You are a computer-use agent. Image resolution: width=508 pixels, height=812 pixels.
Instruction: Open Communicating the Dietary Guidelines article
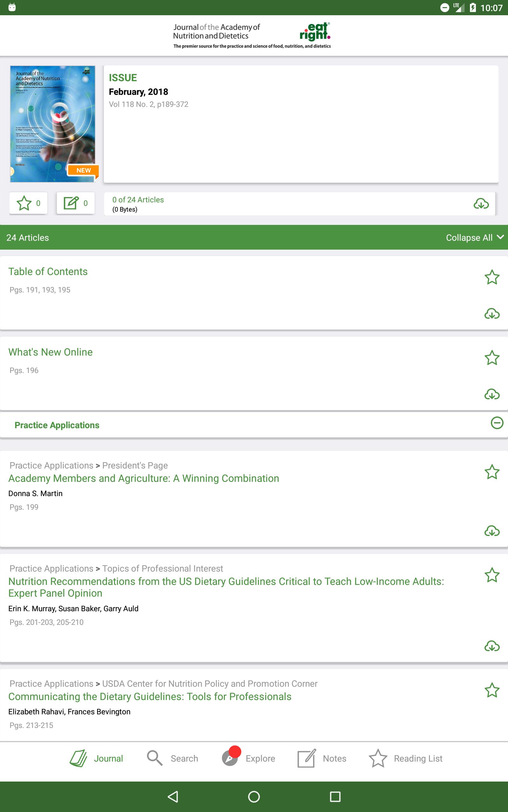point(150,697)
